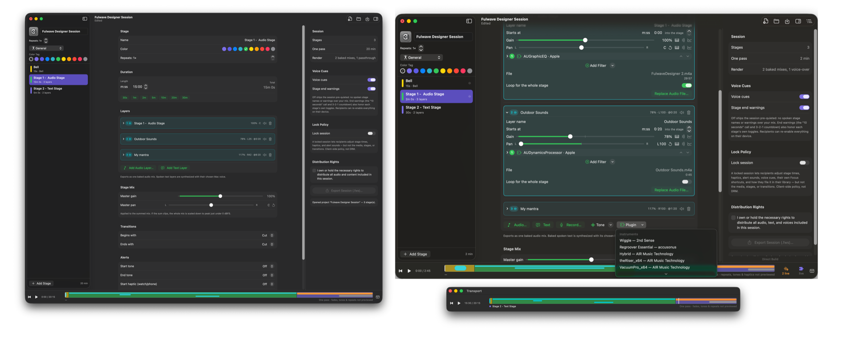
Task: Select yellow stage color swatch in left window
Action: [251, 49]
